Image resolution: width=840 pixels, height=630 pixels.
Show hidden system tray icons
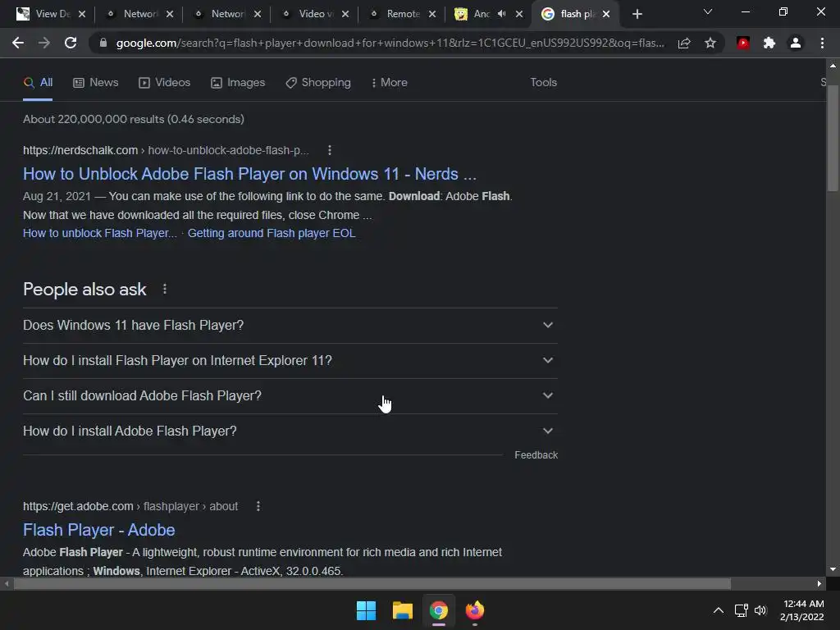click(x=719, y=610)
